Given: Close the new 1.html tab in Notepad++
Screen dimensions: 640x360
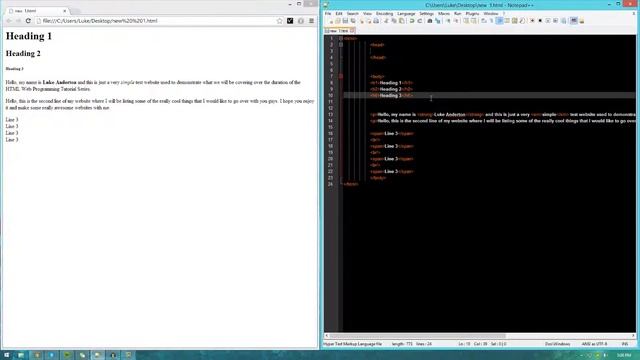Looking at the screenshot, I should 352,31.
